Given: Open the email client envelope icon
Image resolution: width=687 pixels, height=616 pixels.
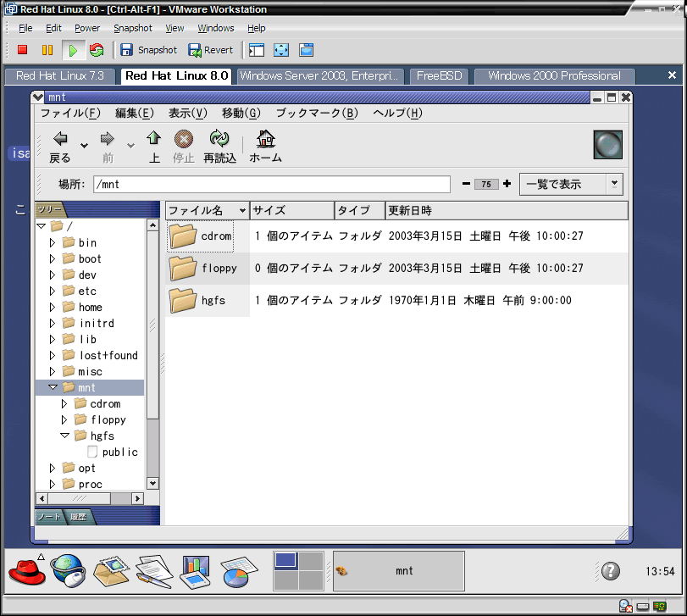Looking at the screenshot, I should pyautogui.click(x=111, y=570).
